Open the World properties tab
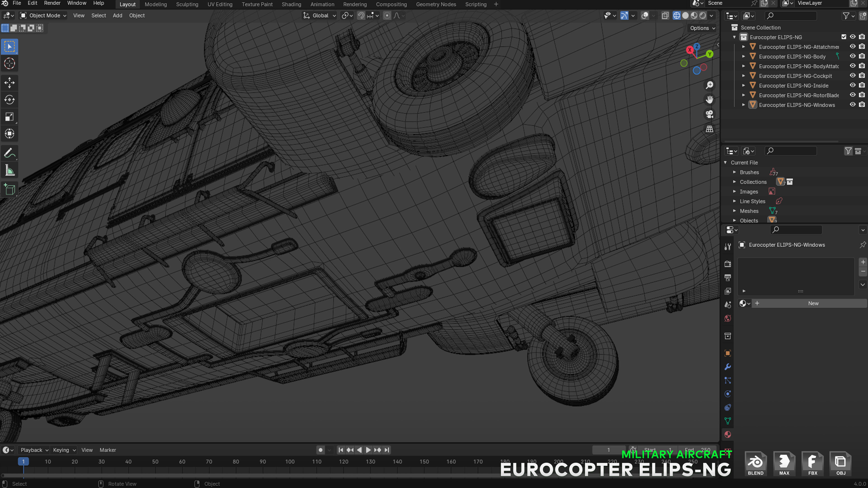Viewport: 868px width, 488px height. pyautogui.click(x=728, y=318)
